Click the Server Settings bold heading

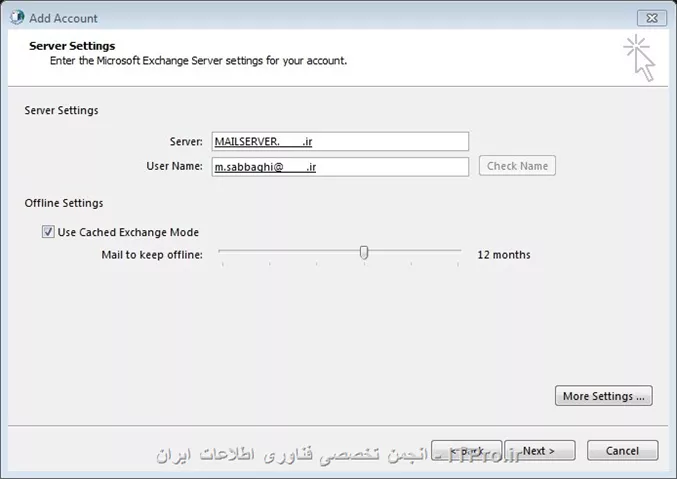[72, 46]
